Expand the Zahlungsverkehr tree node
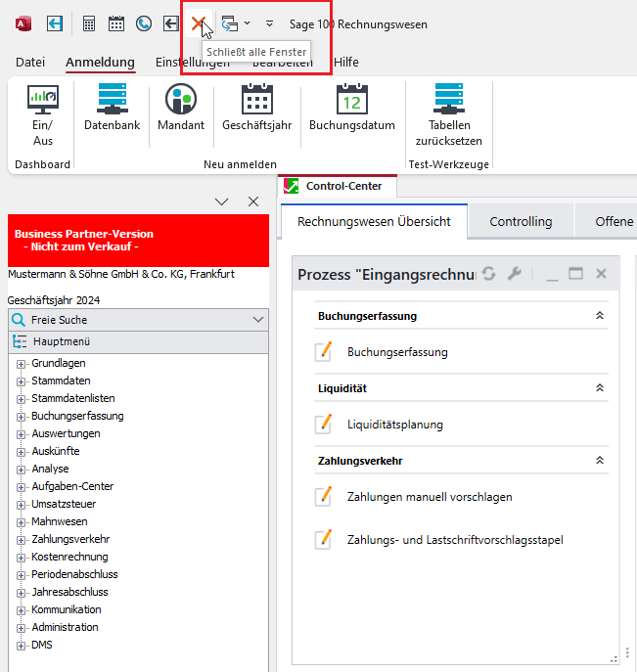 22,539
